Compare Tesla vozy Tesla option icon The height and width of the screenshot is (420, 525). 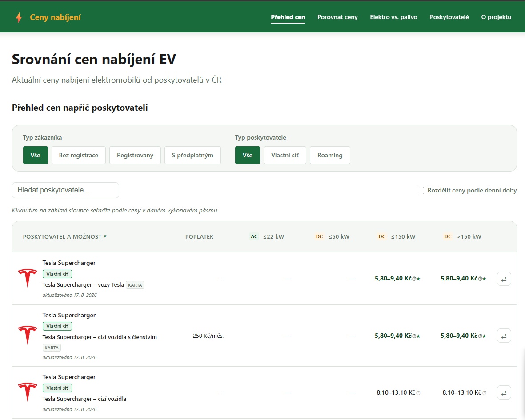(x=504, y=279)
